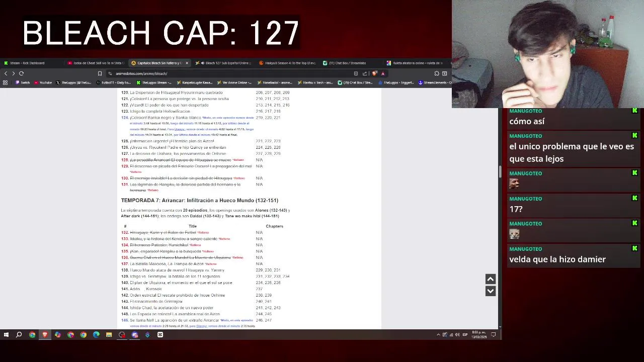The width and height of the screenshot is (644, 362).
Task: Open the Brave Rewards triangle icon
Action: pos(383,73)
